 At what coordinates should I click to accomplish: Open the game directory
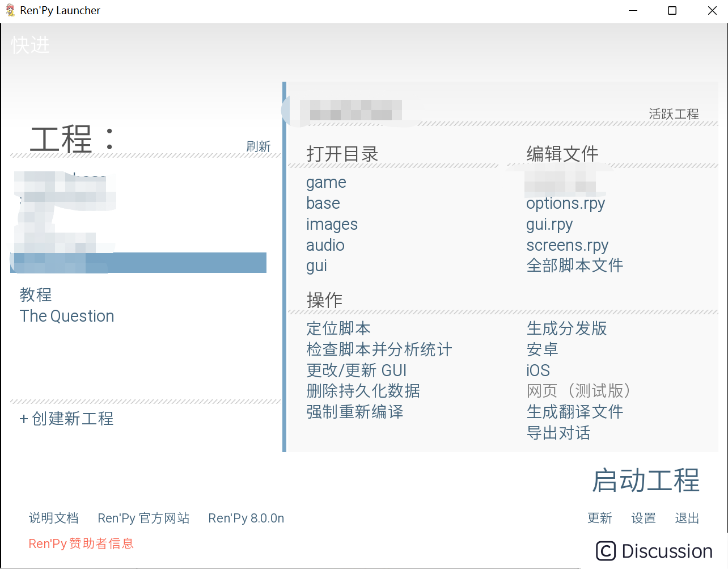[x=326, y=183]
